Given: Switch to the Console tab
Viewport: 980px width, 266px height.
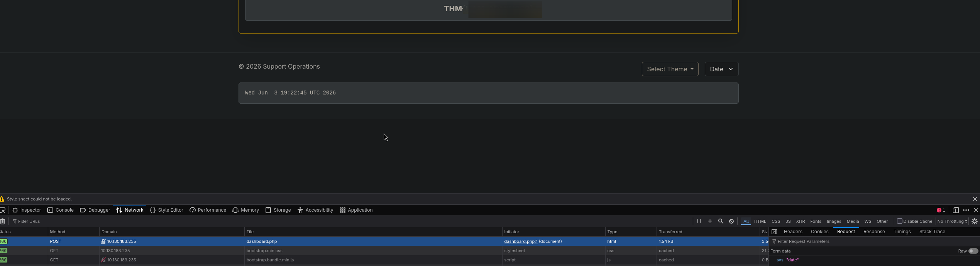Looking at the screenshot, I should [61, 210].
